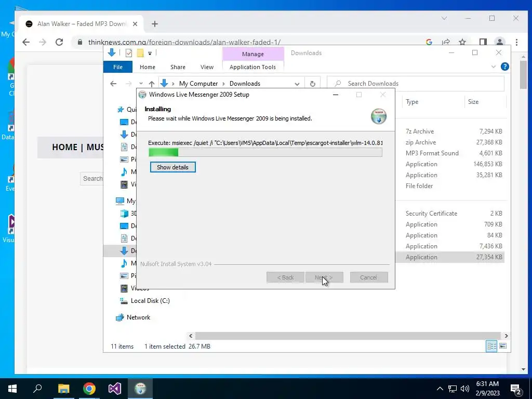Click the Network icon in tree
The image size is (532, 399).
(120, 317)
